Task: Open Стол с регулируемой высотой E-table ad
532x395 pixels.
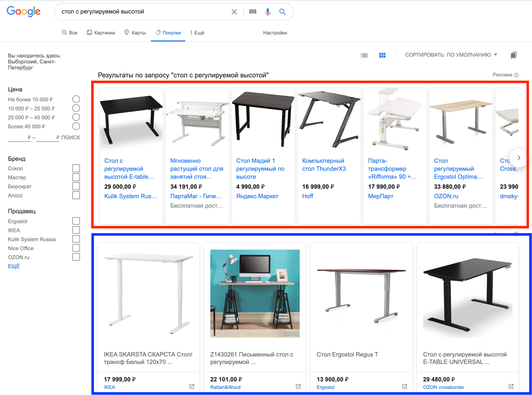Action: pos(129,169)
